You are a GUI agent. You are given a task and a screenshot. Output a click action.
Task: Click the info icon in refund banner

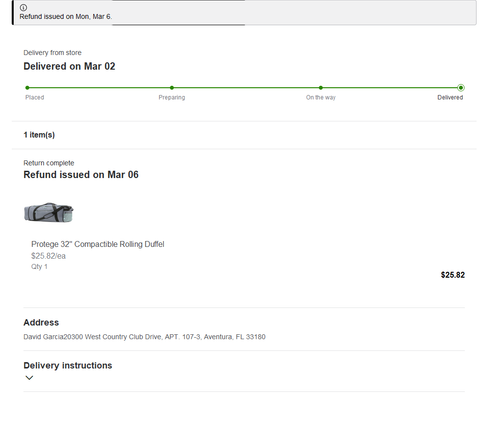click(x=23, y=7)
